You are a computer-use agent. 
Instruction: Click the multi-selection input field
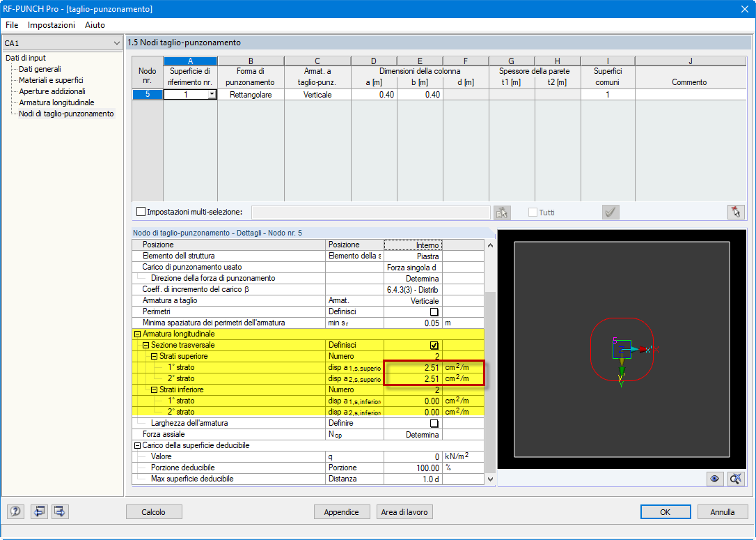point(371,213)
